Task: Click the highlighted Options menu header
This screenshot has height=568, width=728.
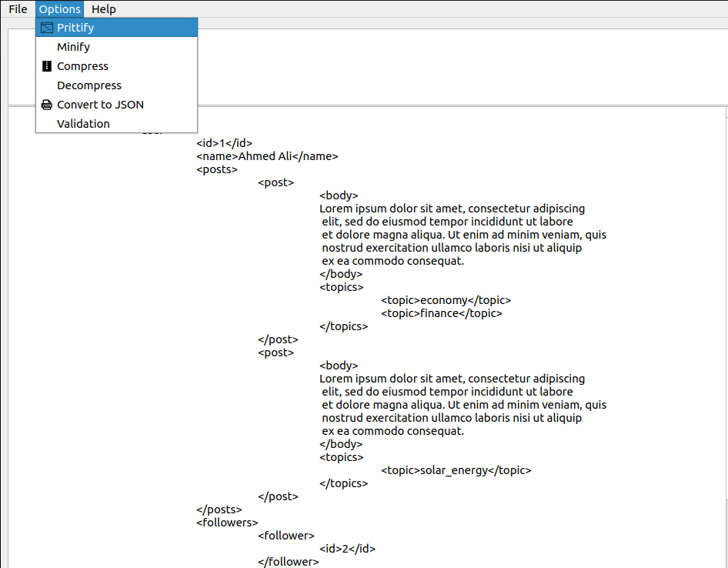Action: (59, 8)
